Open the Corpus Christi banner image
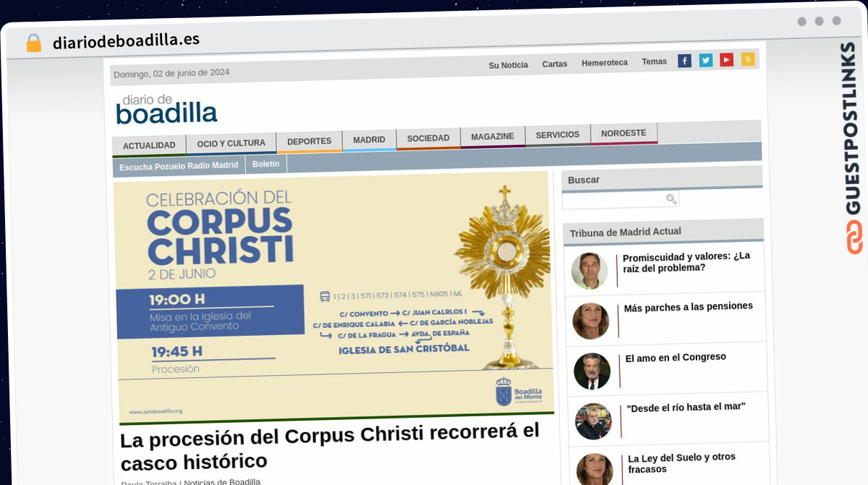Image resolution: width=868 pixels, height=485 pixels. tap(333, 295)
